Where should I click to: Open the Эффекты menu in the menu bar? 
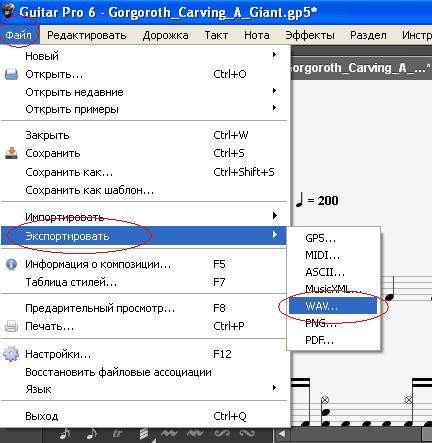[310, 35]
